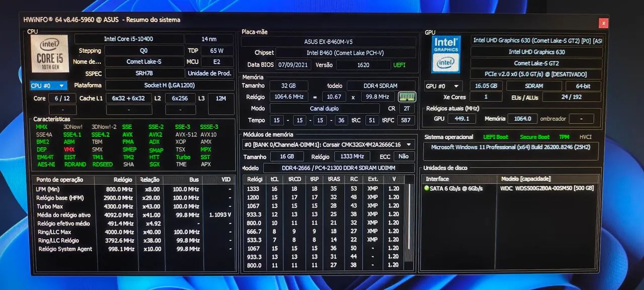
Task: Click the Intel Core i5-10400 name field
Action: coord(129,39)
